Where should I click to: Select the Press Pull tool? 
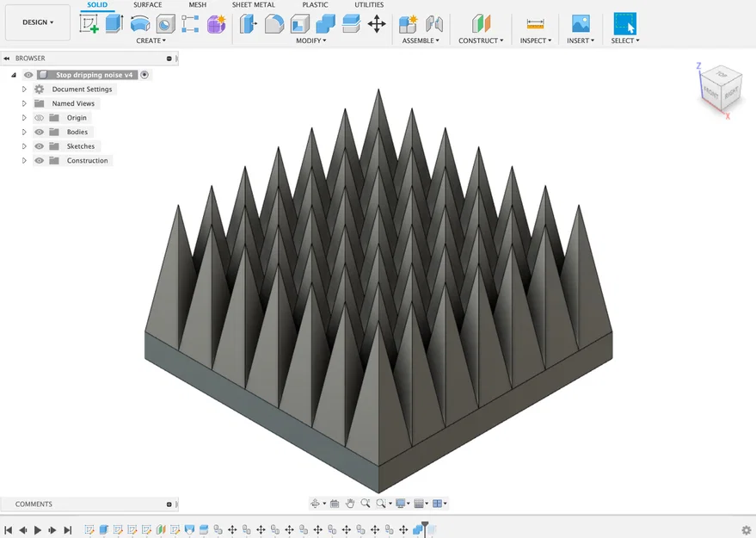pyautogui.click(x=248, y=23)
